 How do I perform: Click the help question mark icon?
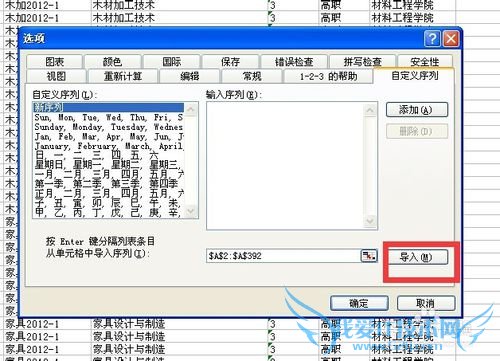432,39
